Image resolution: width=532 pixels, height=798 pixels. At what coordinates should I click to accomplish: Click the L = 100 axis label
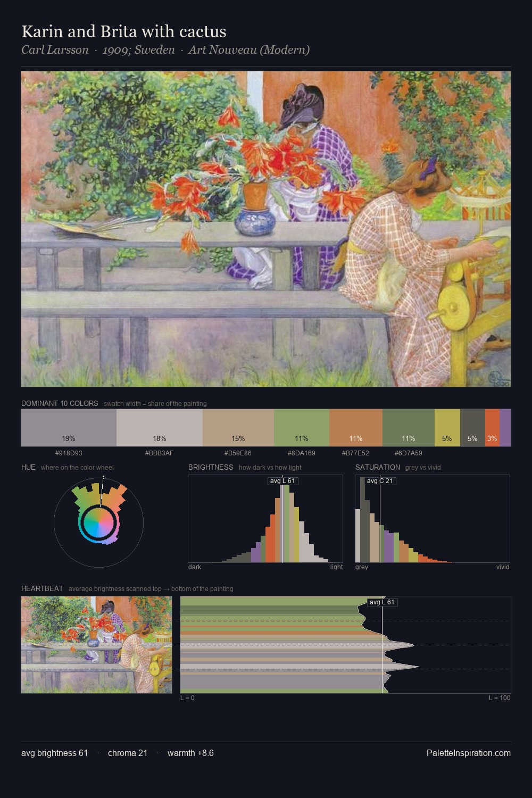tap(500, 698)
